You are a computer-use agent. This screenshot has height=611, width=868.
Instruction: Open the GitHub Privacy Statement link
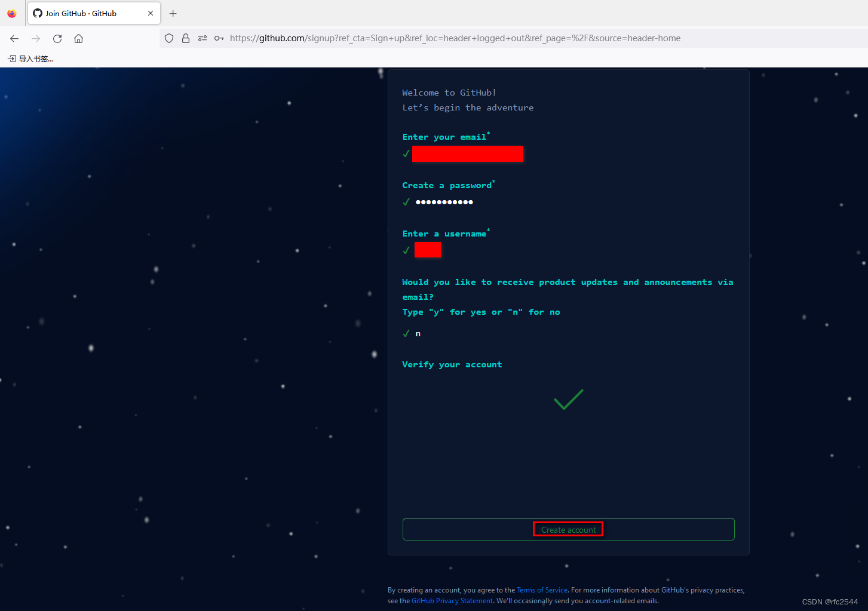(x=452, y=601)
